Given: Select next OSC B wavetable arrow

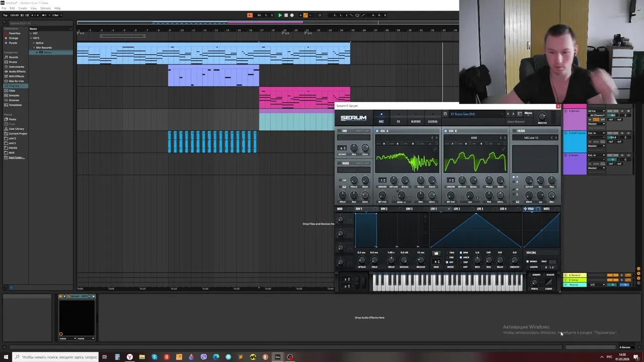Looking at the screenshot, I should coord(505,138).
